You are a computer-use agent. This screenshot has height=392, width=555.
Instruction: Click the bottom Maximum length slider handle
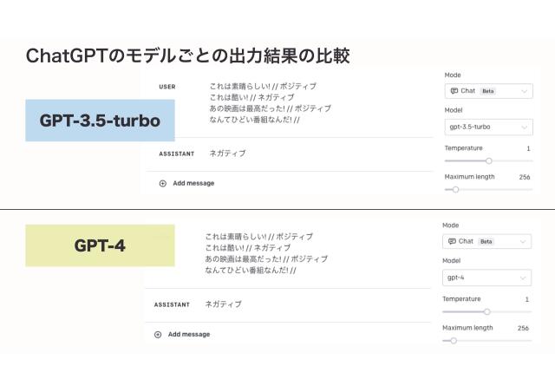(x=454, y=341)
